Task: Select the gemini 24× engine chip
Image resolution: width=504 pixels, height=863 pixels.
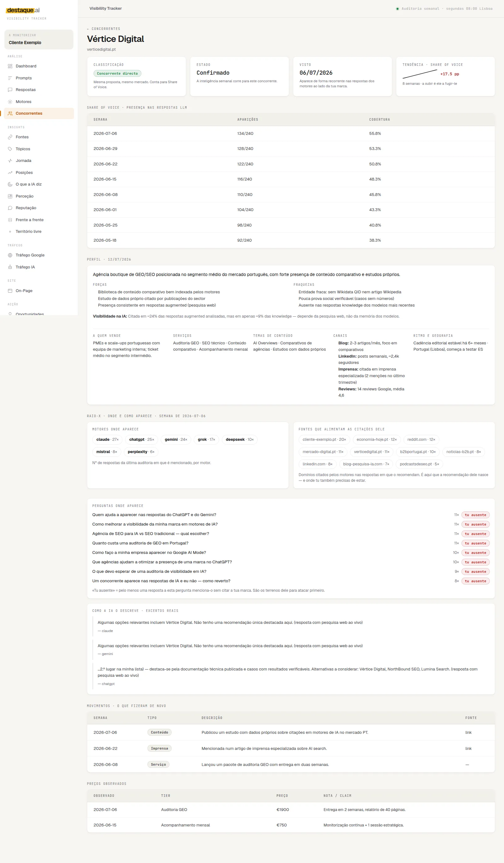Action: (x=176, y=439)
